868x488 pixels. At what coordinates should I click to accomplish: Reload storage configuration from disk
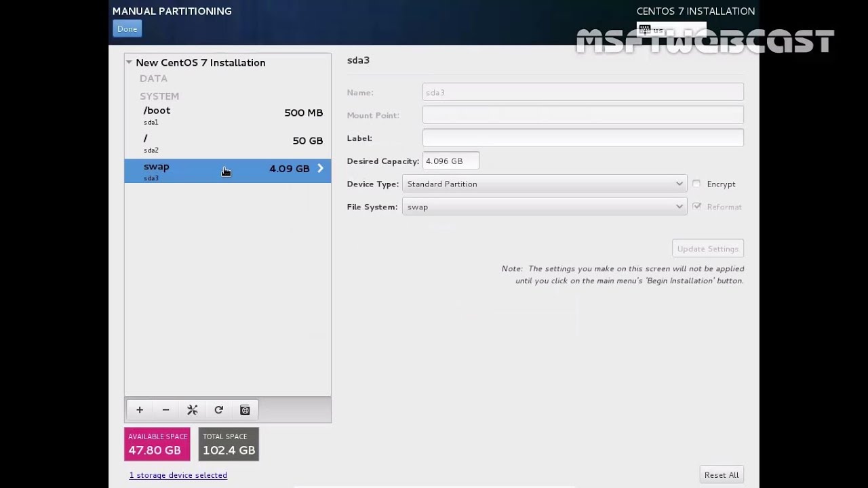[218, 410]
